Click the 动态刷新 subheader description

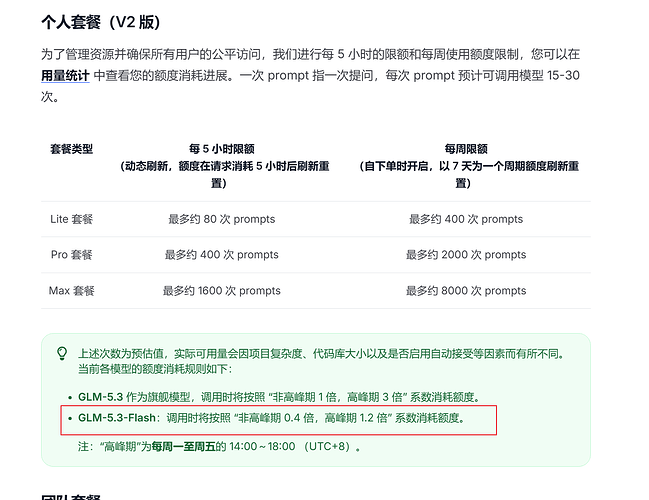click(224, 175)
